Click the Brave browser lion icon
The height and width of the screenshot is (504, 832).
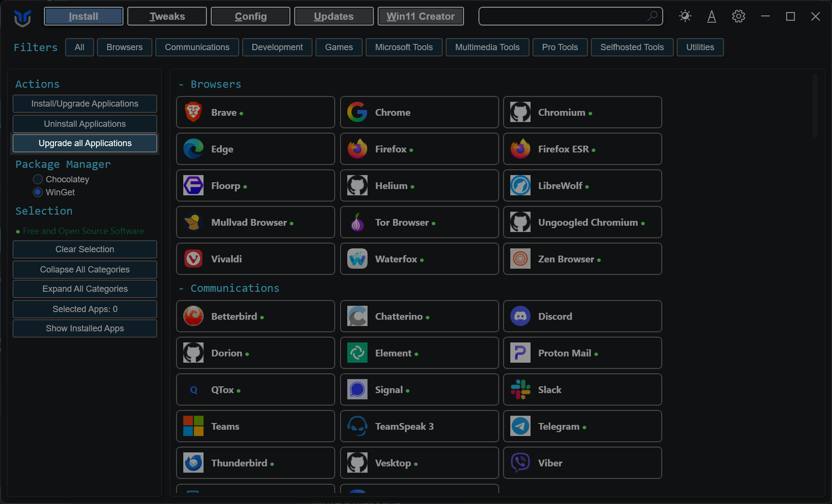point(193,112)
